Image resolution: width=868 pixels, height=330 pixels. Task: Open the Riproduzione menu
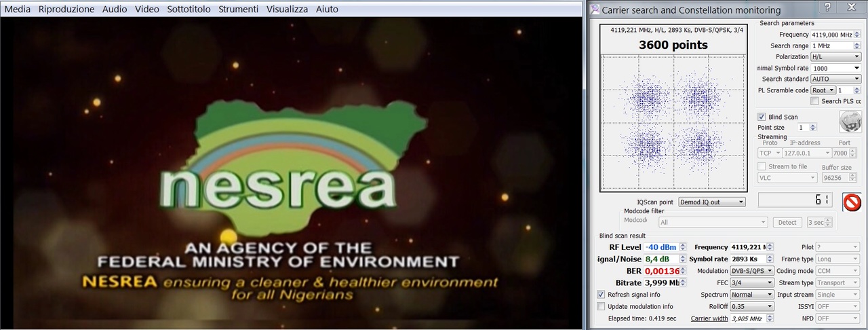(x=66, y=9)
